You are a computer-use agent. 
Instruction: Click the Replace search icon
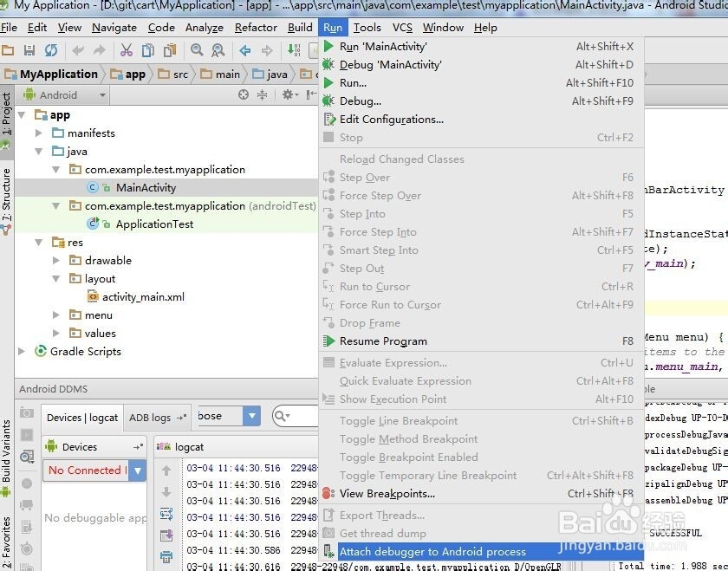click(218, 50)
